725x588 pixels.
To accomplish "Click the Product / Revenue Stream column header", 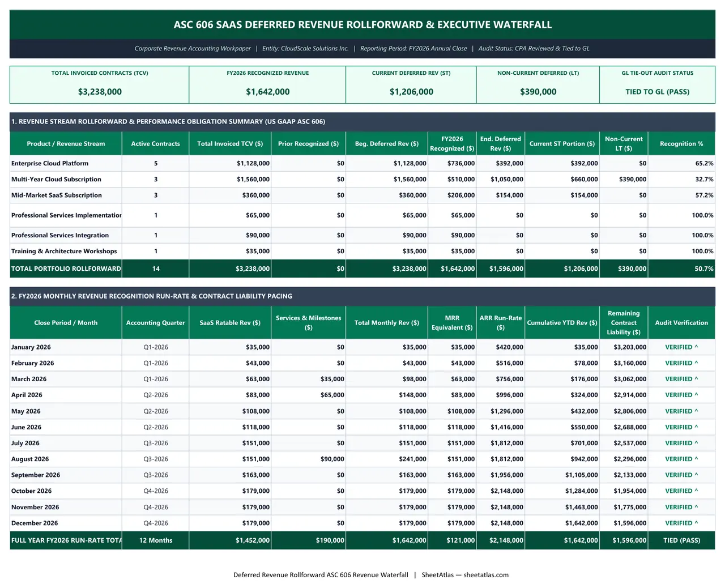I will tap(66, 144).
